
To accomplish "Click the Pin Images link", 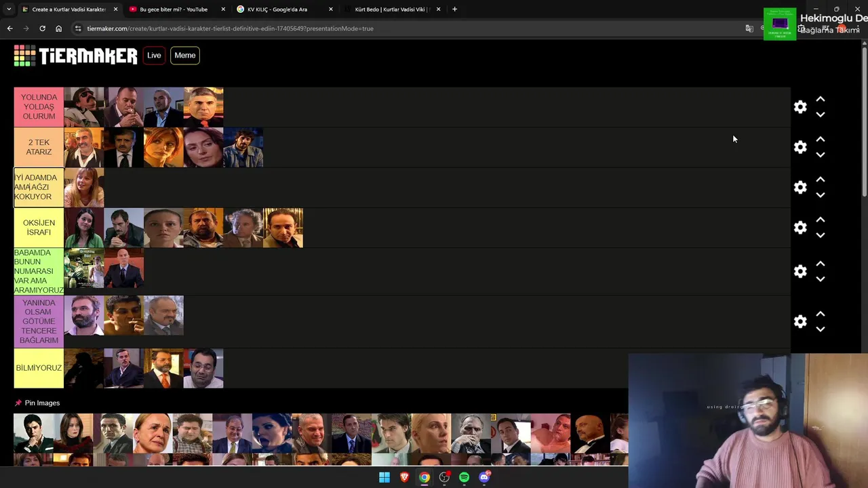I will pos(42,403).
